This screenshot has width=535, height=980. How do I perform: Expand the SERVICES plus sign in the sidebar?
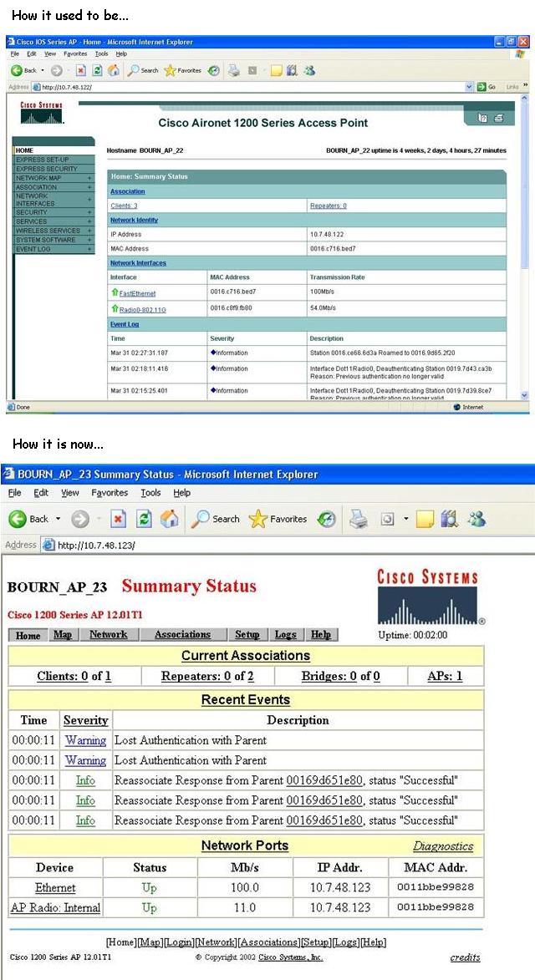(89, 221)
